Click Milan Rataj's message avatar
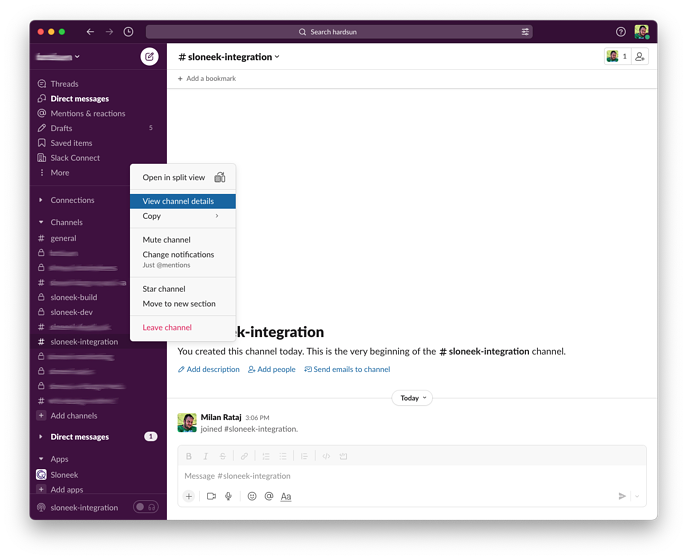The image size is (687, 559). pyautogui.click(x=187, y=423)
